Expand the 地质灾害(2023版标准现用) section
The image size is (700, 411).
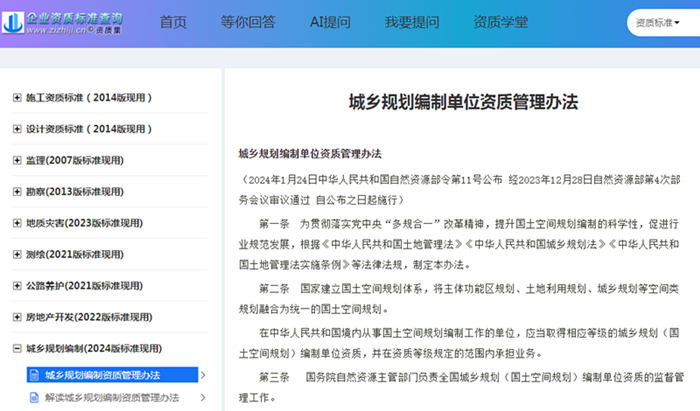(17, 223)
